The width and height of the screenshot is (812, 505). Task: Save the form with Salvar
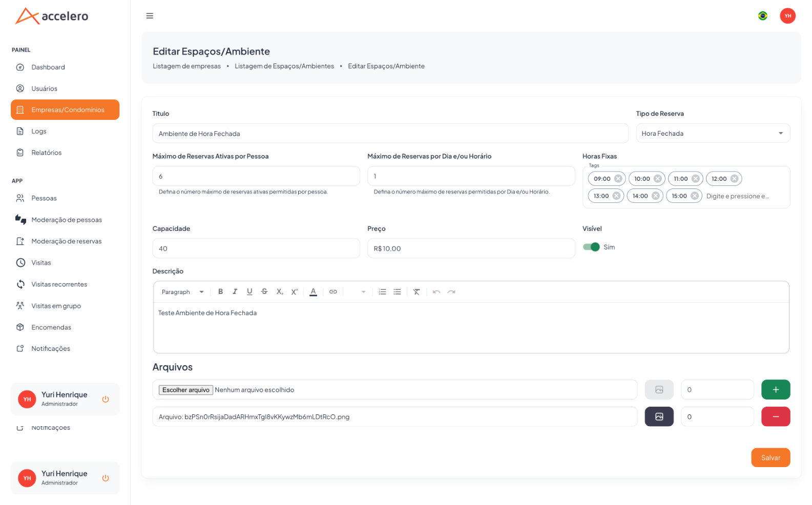click(771, 457)
